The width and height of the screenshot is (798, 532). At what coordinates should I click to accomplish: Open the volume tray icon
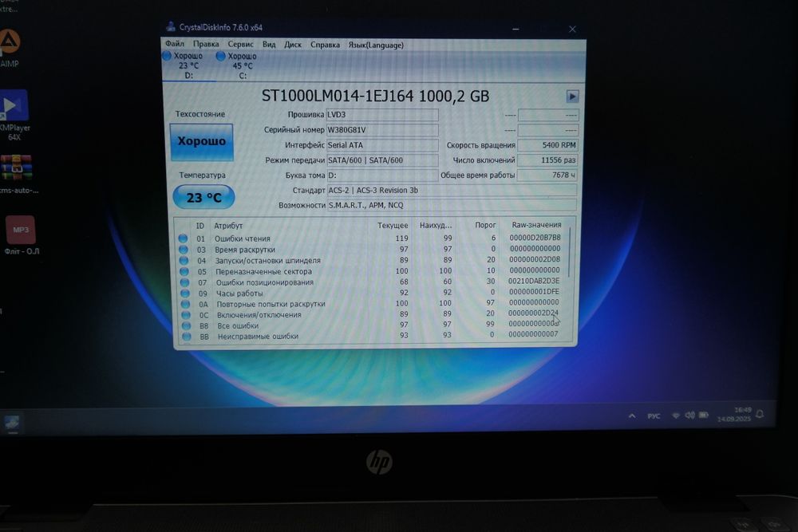[689, 415]
